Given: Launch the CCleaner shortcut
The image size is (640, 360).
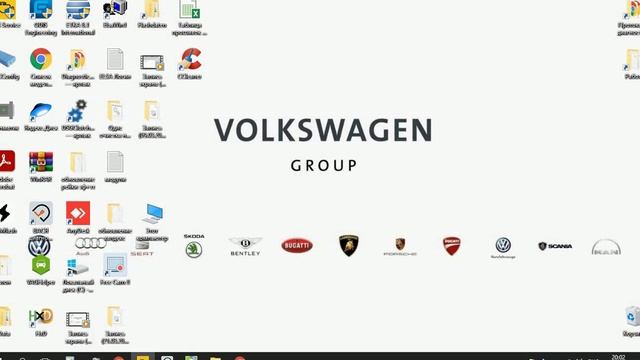Looking at the screenshot, I should [190, 59].
